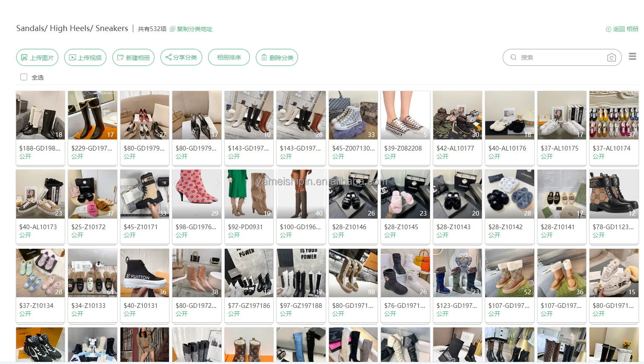Open album thumbnail $25-Z10172
This screenshot has width=644, height=364.
coord(92,194)
